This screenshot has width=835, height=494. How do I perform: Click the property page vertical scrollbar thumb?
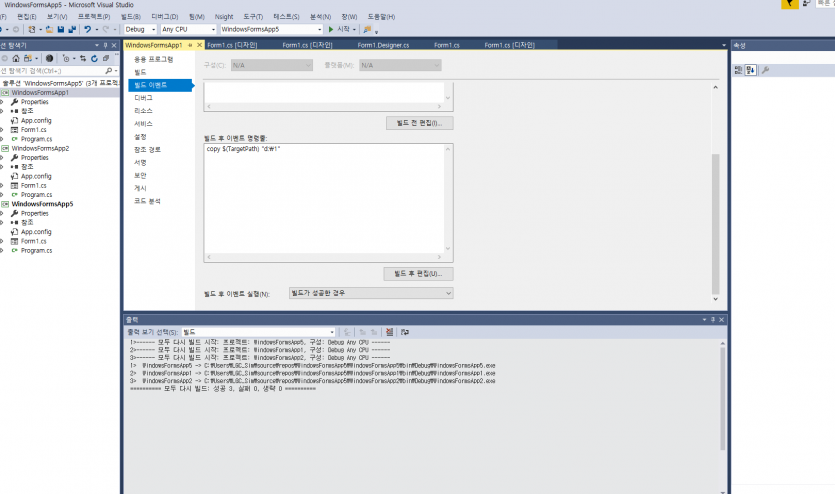click(716, 224)
